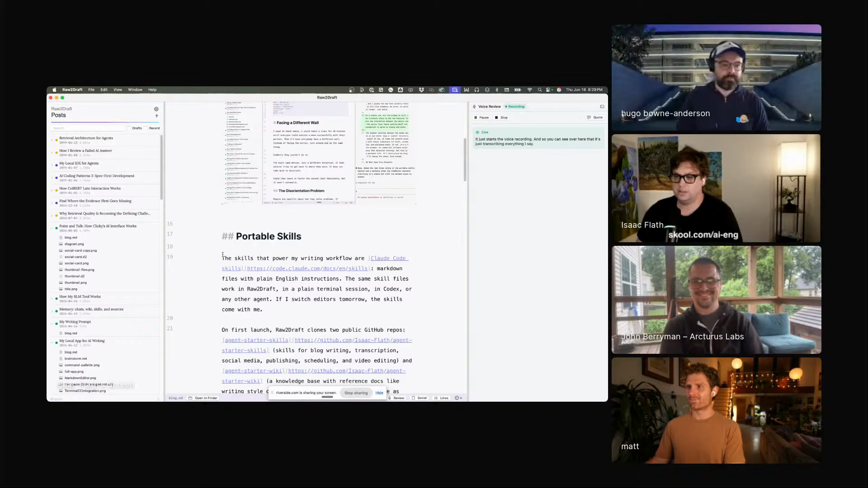Click Stop sharing in riverside banner
This screenshot has width=868, height=488.
[356, 393]
